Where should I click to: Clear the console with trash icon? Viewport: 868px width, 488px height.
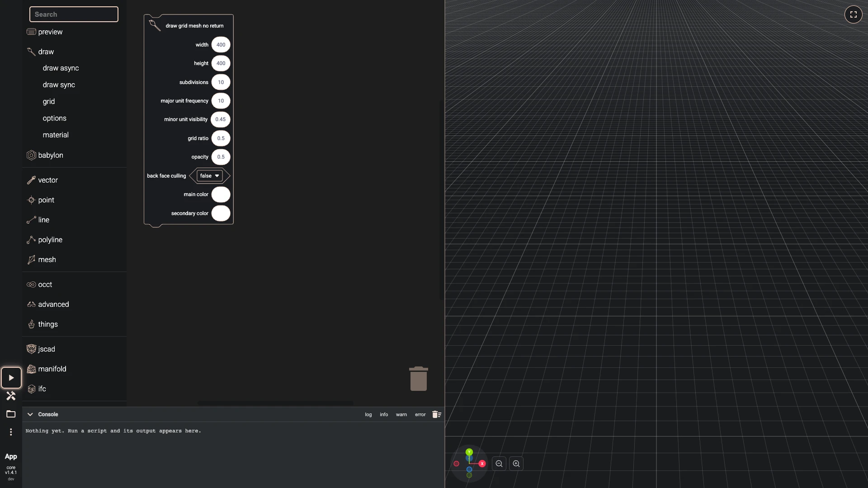436,414
